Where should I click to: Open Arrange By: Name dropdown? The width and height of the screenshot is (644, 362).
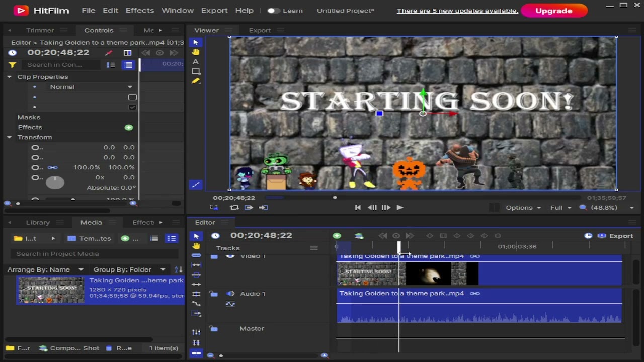[45, 269]
